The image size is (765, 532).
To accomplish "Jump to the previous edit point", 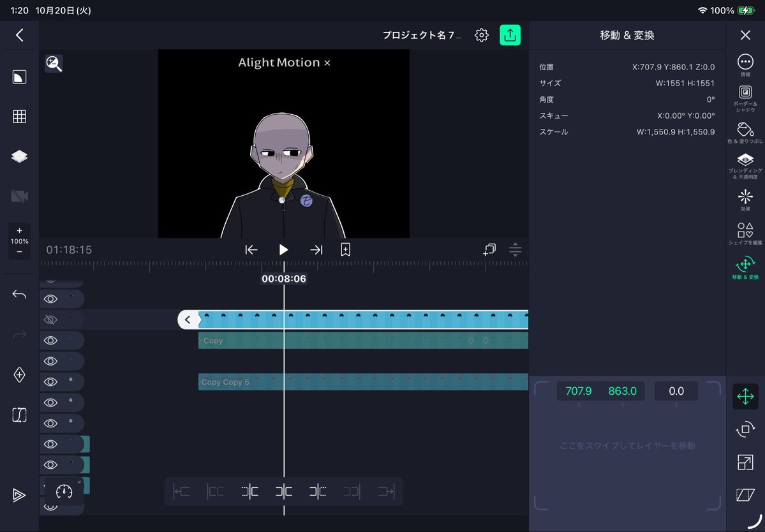I will (251, 249).
